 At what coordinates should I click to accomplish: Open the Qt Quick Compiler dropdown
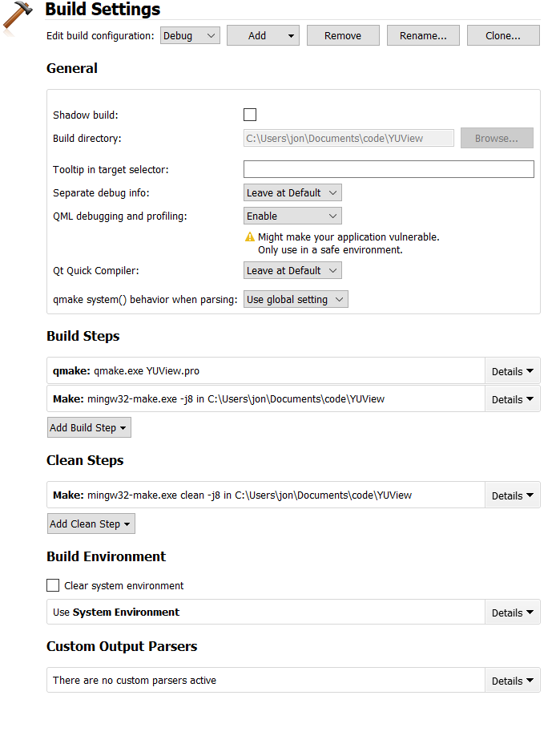[x=292, y=270]
